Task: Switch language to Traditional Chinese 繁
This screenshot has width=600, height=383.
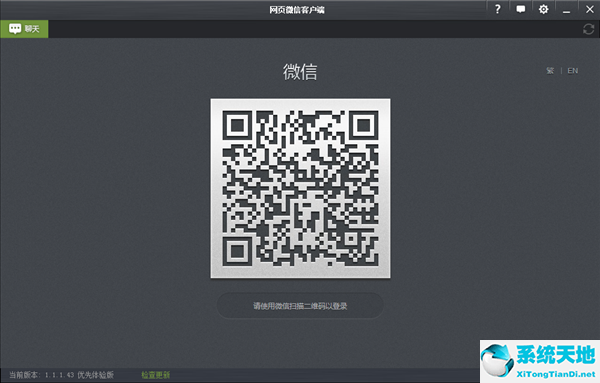Action: click(x=550, y=71)
